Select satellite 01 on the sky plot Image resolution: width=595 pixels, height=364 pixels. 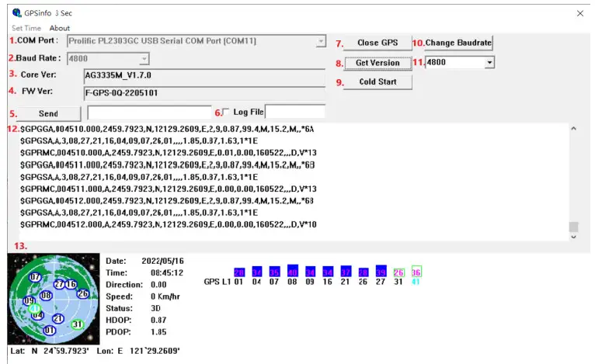pyautogui.click(x=50, y=331)
